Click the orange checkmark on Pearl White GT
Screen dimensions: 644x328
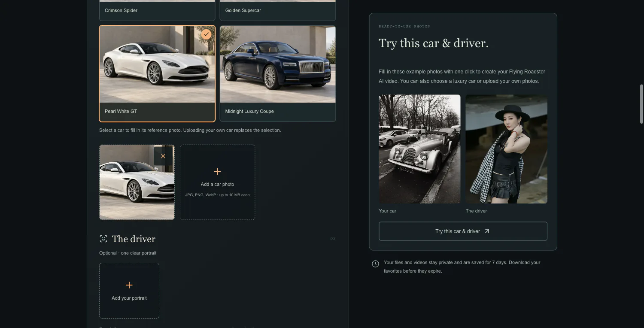point(207,34)
